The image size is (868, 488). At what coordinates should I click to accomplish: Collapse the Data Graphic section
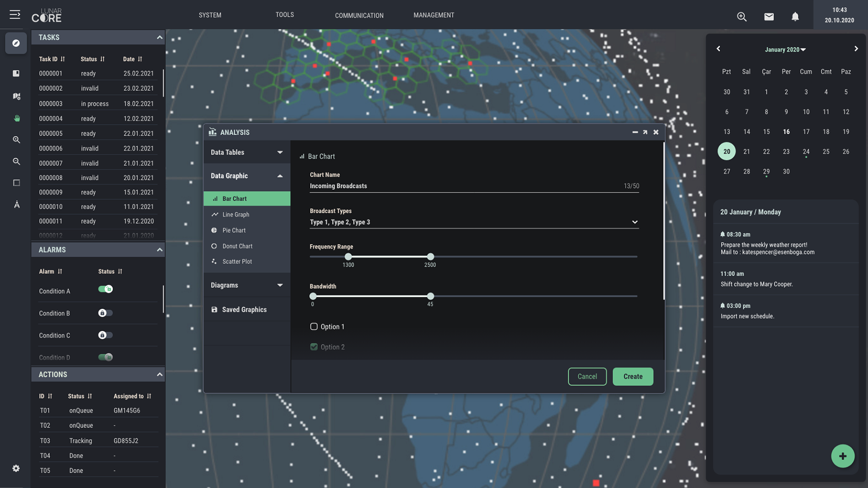(247, 176)
